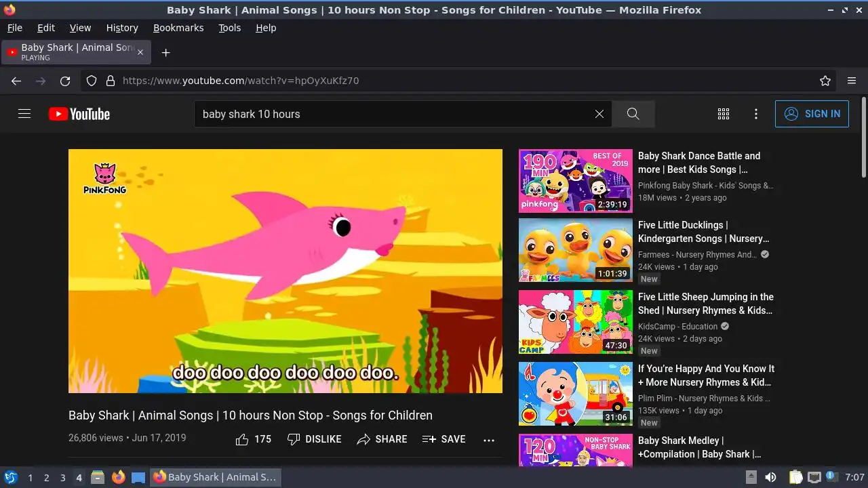Open the Baby Shark Medley title link

699,447
